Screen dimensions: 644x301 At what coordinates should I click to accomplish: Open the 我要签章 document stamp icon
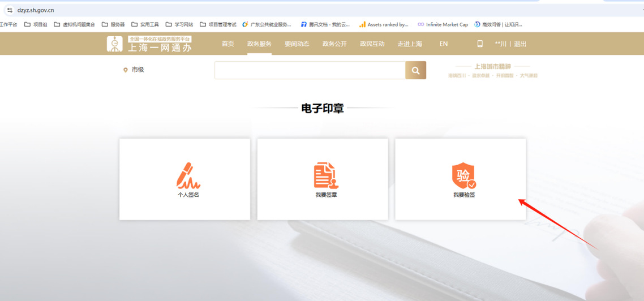(x=326, y=175)
